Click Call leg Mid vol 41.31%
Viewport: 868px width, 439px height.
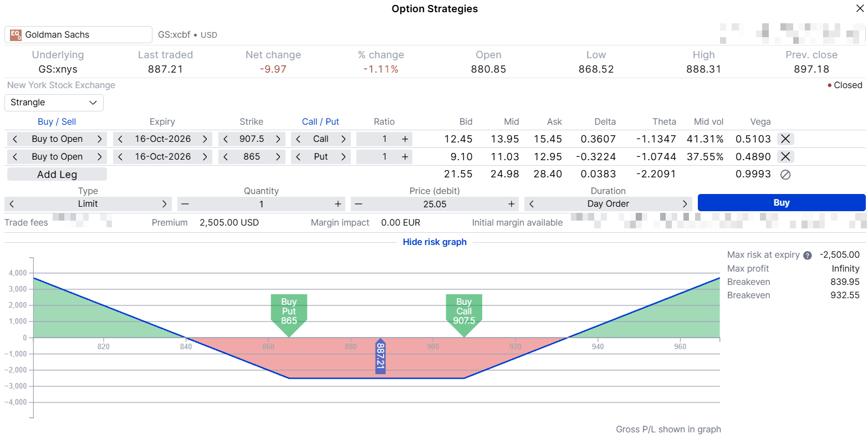tap(705, 139)
